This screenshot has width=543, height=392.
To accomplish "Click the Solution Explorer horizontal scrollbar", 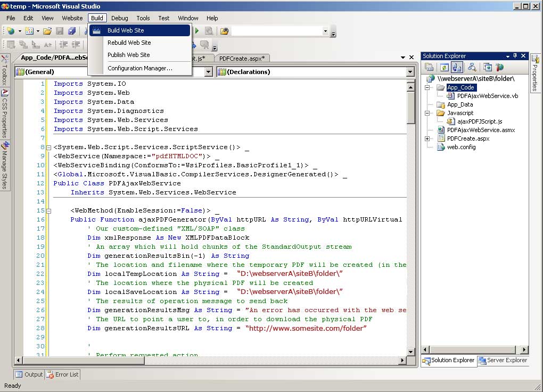I will tap(475, 349).
